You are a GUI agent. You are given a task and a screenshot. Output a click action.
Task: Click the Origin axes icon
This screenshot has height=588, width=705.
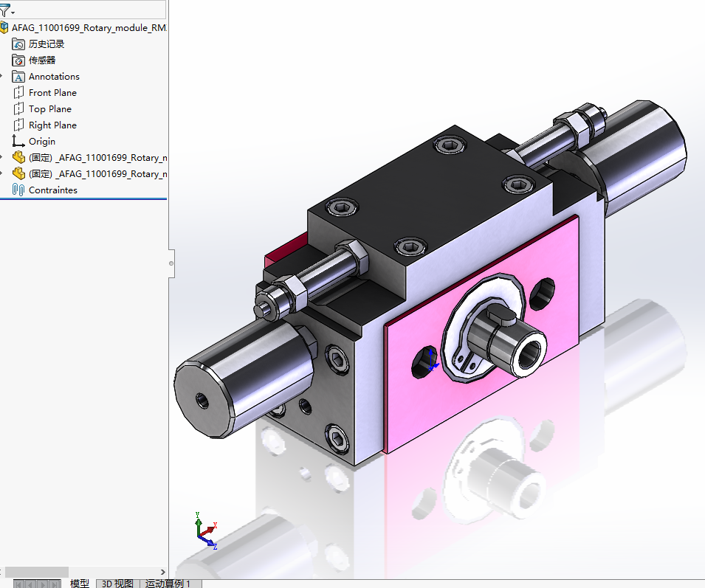pyautogui.click(x=18, y=141)
